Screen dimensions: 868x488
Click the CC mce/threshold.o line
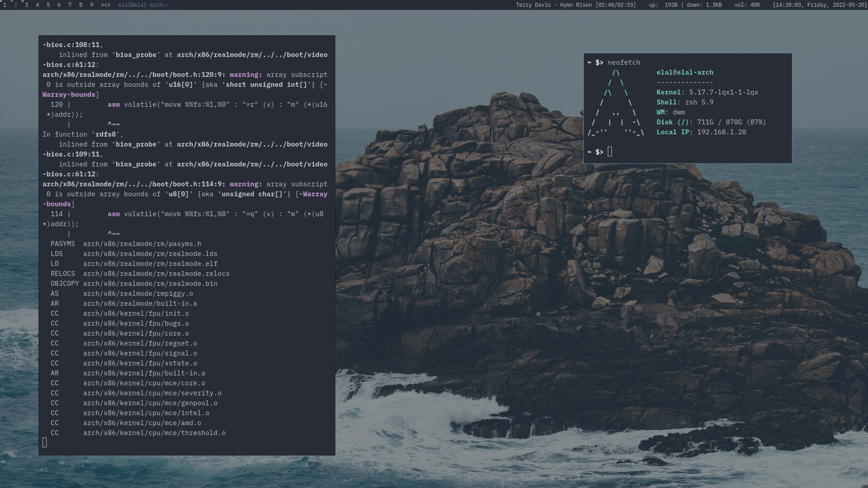138,433
